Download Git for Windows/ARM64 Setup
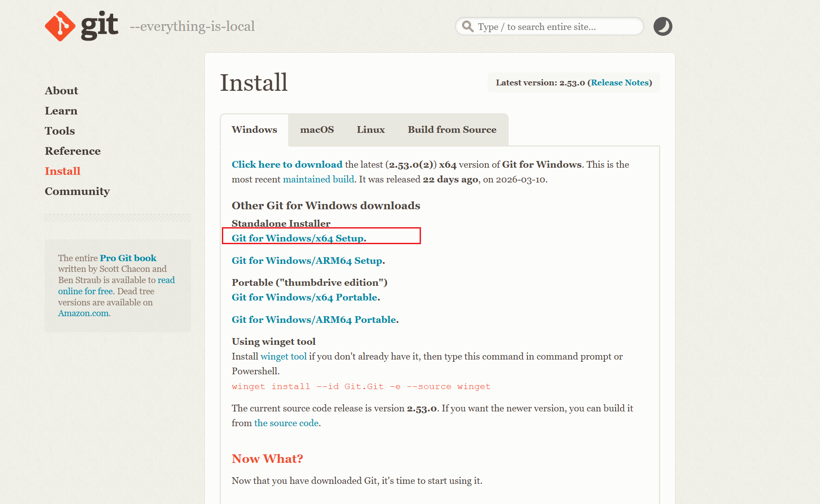 click(x=307, y=261)
